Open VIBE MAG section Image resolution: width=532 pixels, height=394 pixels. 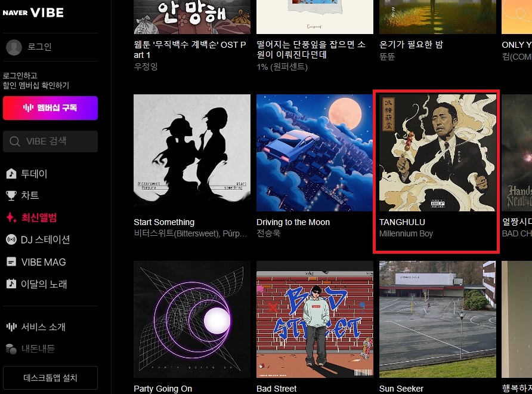click(44, 262)
